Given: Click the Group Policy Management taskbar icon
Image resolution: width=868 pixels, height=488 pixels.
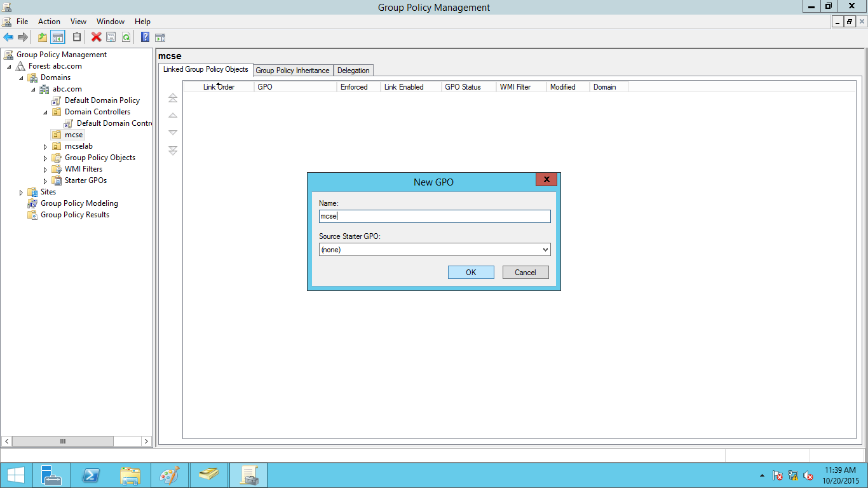Looking at the screenshot, I should pyautogui.click(x=248, y=475).
